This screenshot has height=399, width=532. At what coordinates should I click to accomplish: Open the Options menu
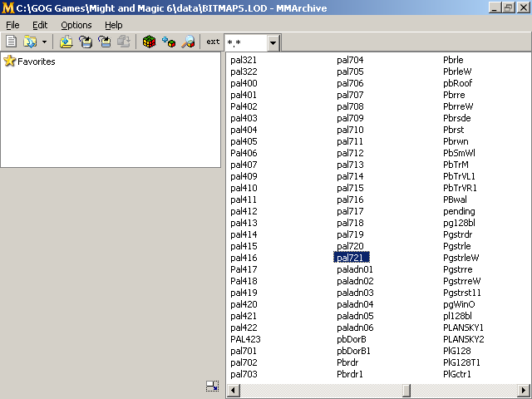pyautogui.click(x=76, y=25)
